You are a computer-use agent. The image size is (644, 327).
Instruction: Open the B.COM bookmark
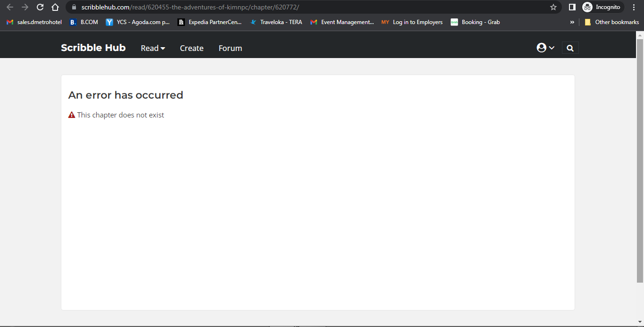pos(84,22)
